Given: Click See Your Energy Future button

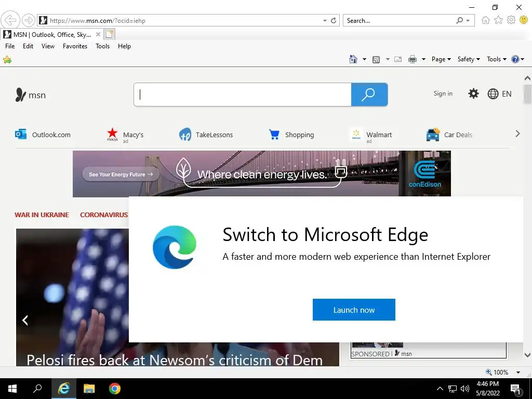Looking at the screenshot, I should tap(121, 175).
